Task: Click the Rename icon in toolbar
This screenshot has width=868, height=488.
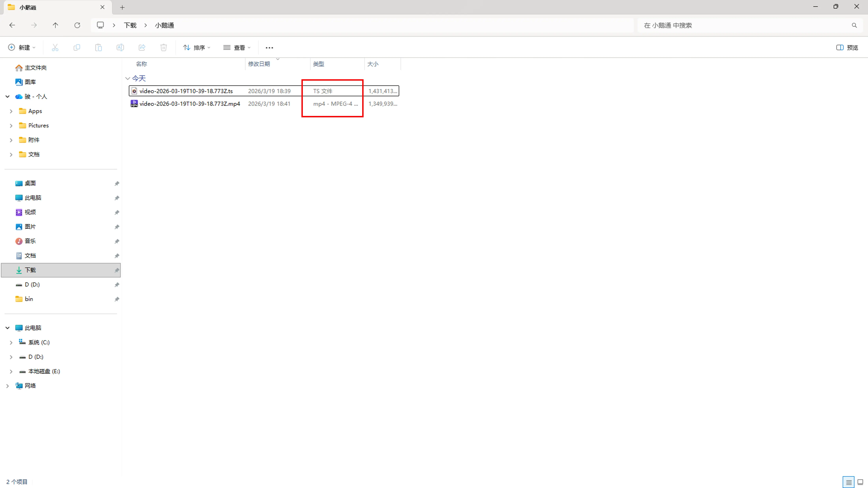Action: tap(120, 48)
